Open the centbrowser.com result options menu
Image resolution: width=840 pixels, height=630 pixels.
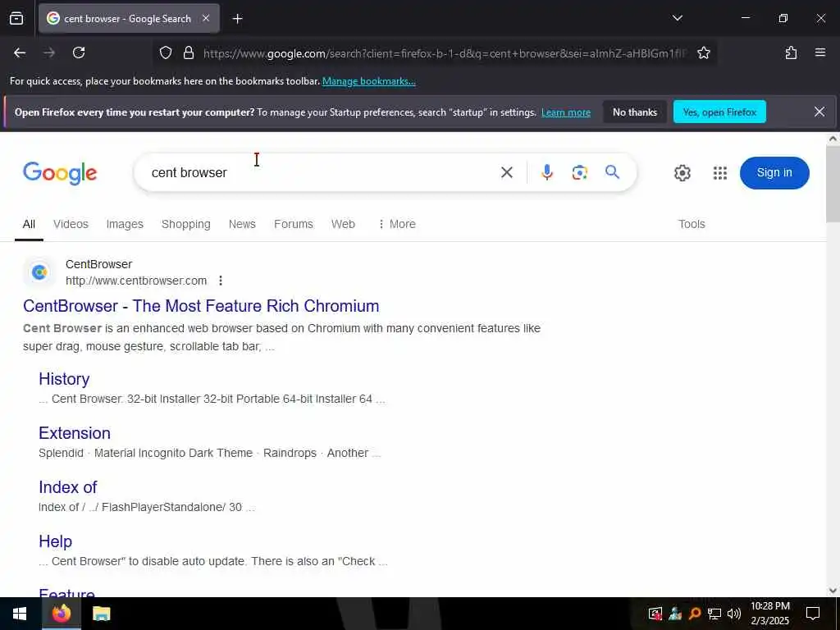221,281
